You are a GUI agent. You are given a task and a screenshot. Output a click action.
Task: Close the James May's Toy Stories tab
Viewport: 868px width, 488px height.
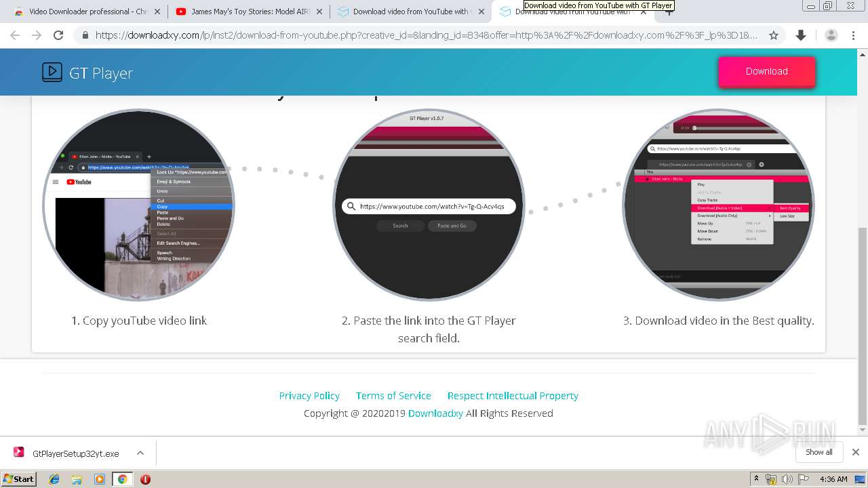pyautogui.click(x=319, y=12)
